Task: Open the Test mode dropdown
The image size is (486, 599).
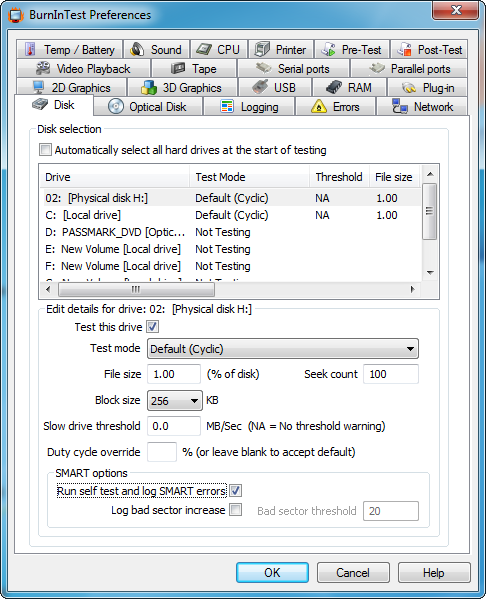Action: tap(283, 349)
